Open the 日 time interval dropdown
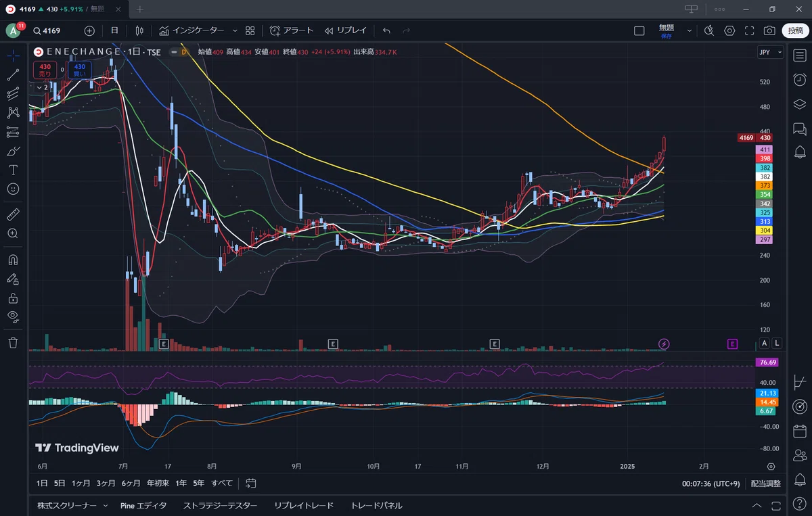Image resolution: width=812 pixels, height=516 pixels. [x=114, y=30]
